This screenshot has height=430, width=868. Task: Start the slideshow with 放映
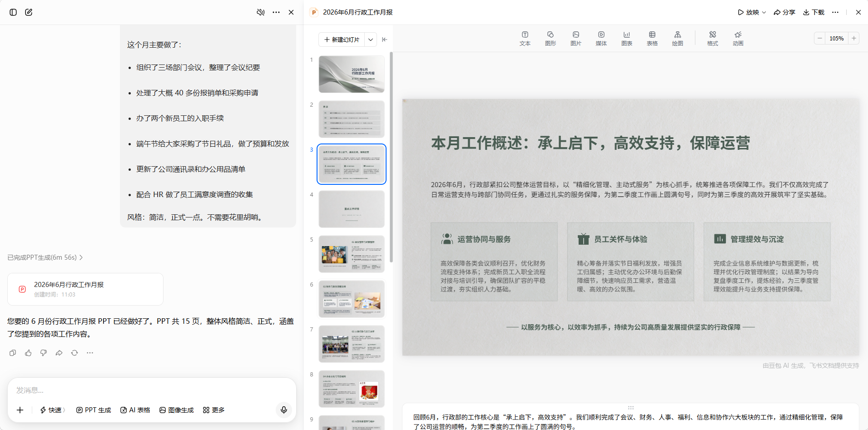click(749, 12)
